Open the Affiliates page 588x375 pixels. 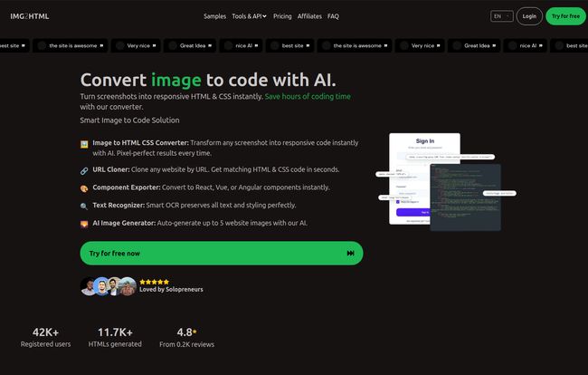(309, 16)
